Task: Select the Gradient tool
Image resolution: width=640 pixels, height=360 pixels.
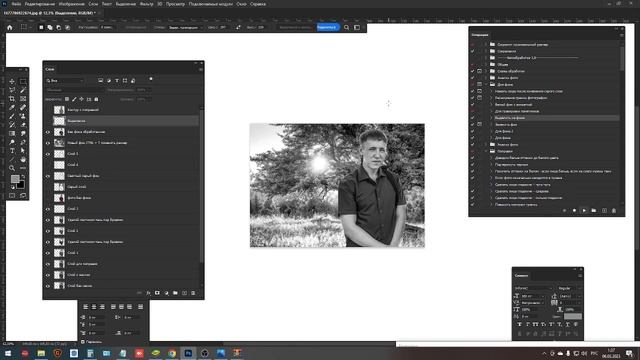Action: tap(12, 133)
